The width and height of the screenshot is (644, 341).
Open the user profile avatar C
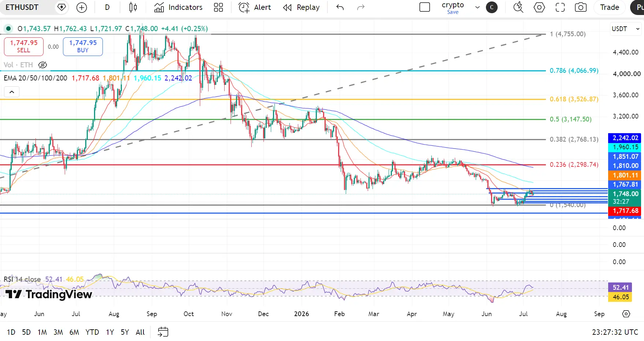[491, 7]
